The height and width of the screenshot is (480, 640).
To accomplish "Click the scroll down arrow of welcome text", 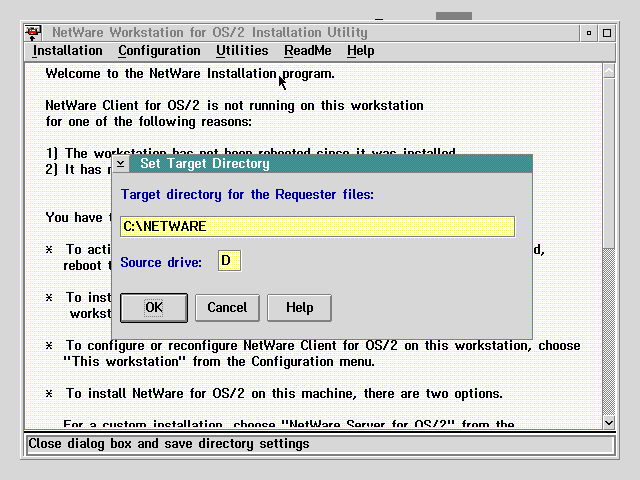I will pos(609,422).
